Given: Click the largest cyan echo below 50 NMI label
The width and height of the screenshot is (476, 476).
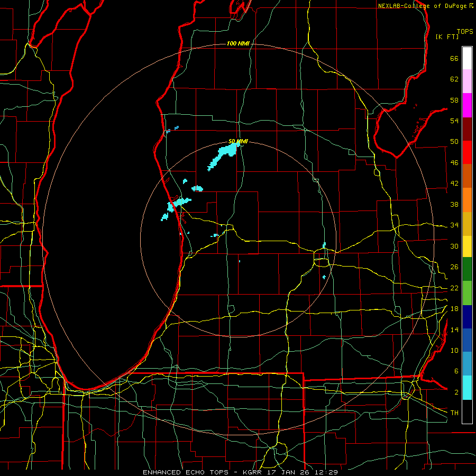Looking at the screenshot, I should click(x=224, y=155).
